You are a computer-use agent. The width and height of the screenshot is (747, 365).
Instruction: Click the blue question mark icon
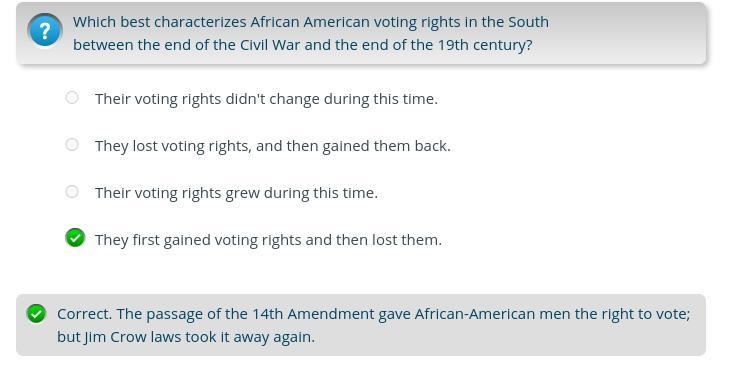pos(45,31)
